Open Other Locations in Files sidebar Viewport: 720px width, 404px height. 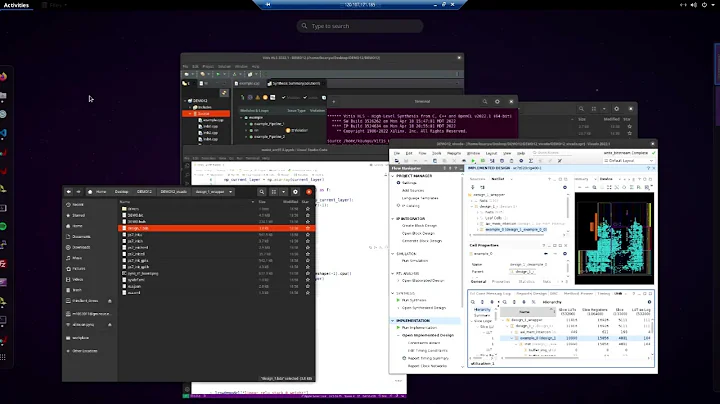84,351
